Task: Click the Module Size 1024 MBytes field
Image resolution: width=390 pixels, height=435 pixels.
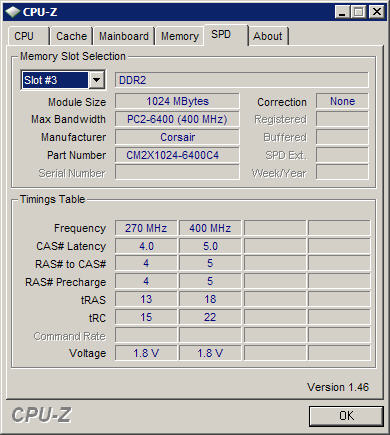Action: [x=177, y=101]
